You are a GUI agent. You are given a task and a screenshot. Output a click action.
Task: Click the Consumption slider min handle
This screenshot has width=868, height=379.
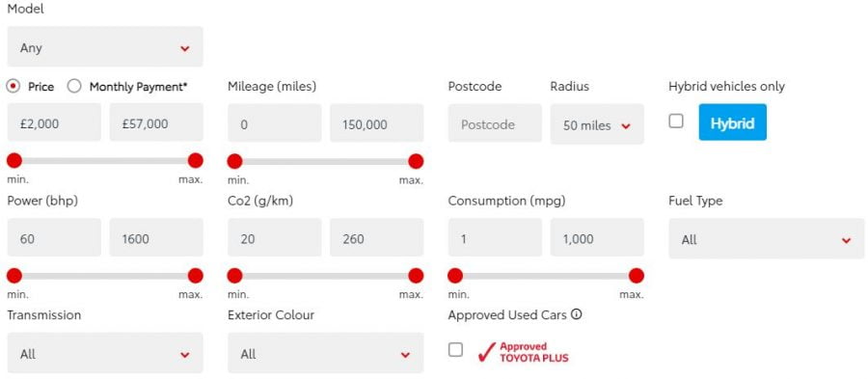coord(455,276)
